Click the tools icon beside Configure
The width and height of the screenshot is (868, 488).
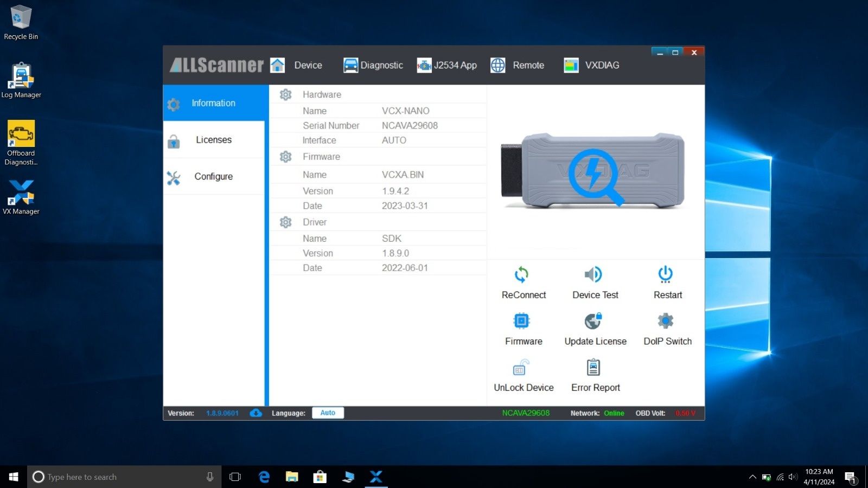pyautogui.click(x=174, y=178)
